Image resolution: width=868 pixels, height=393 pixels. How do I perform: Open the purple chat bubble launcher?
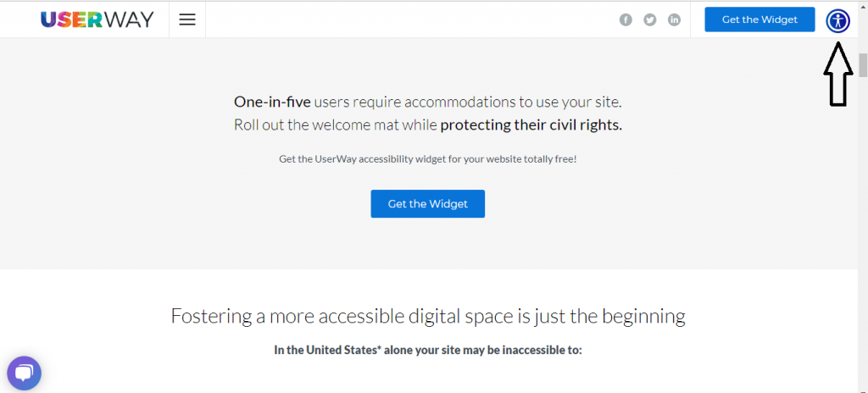pos(25,373)
